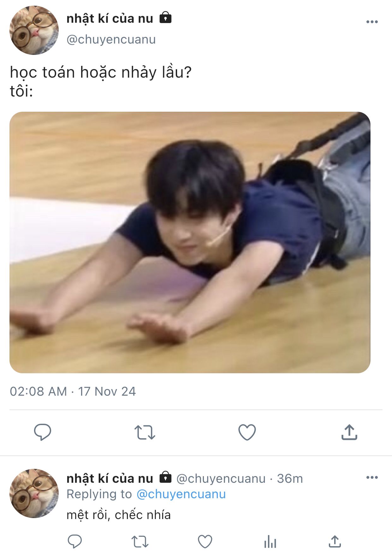Screen dimensions: 392x555
Task: Open the attached meme image in the tweet
Action: click(x=190, y=242)
